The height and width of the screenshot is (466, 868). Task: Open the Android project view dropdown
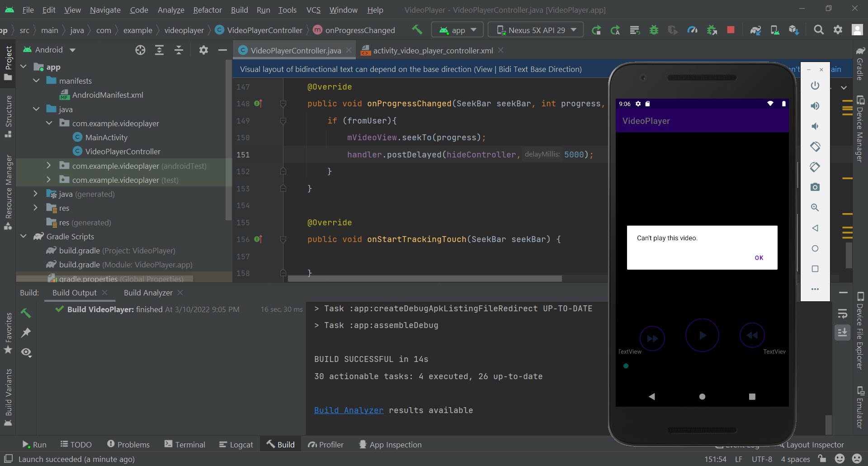49,50
